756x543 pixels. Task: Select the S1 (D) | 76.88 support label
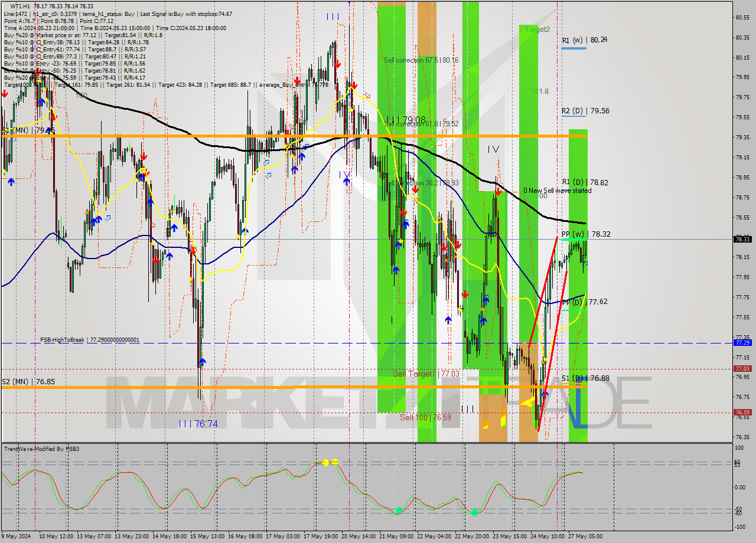click(585, 378)
